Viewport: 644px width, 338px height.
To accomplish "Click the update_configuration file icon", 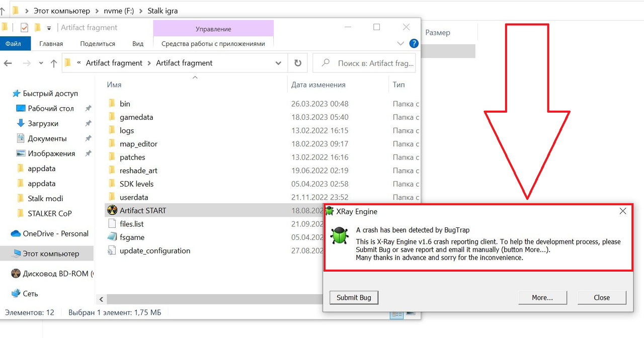I will 112,250.
